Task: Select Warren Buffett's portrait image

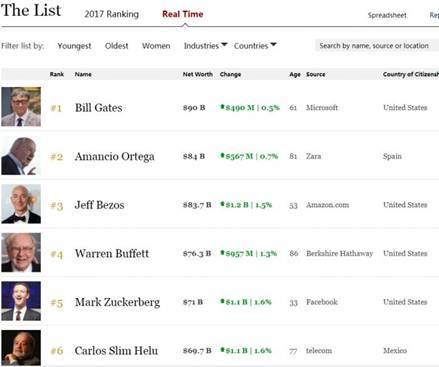Action: (21, 253)
